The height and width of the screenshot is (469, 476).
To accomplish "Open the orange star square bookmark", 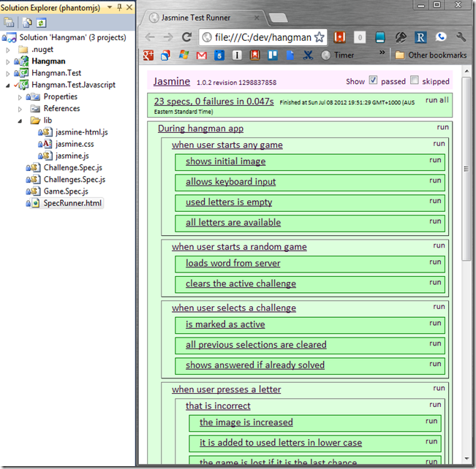I will pos(254,56).
